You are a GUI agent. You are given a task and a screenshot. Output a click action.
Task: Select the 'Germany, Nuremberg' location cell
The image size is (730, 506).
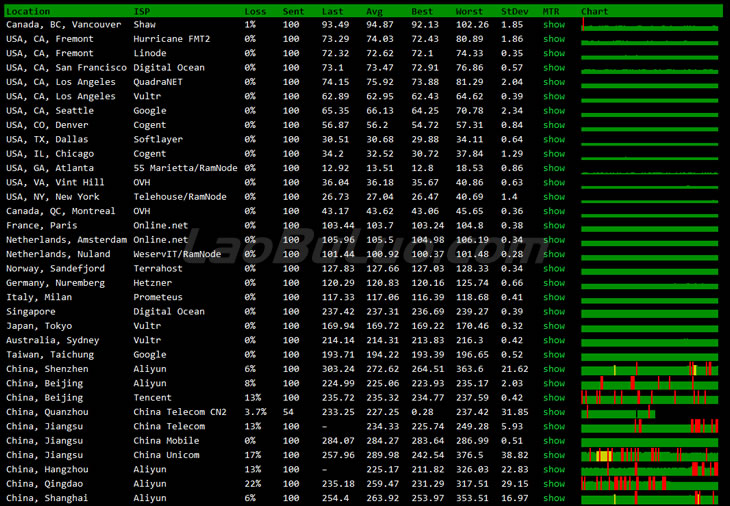[x=55, y=283]
